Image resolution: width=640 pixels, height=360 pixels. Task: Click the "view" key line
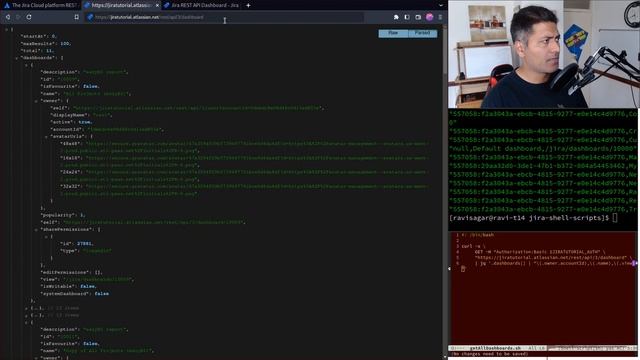tap(87, 279)
